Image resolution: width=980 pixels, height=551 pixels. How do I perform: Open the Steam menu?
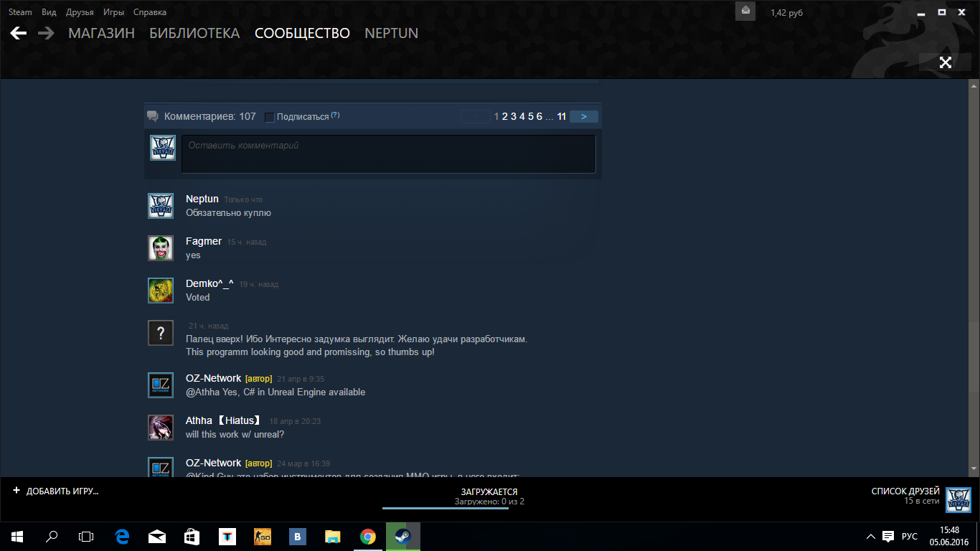[20, 12]
